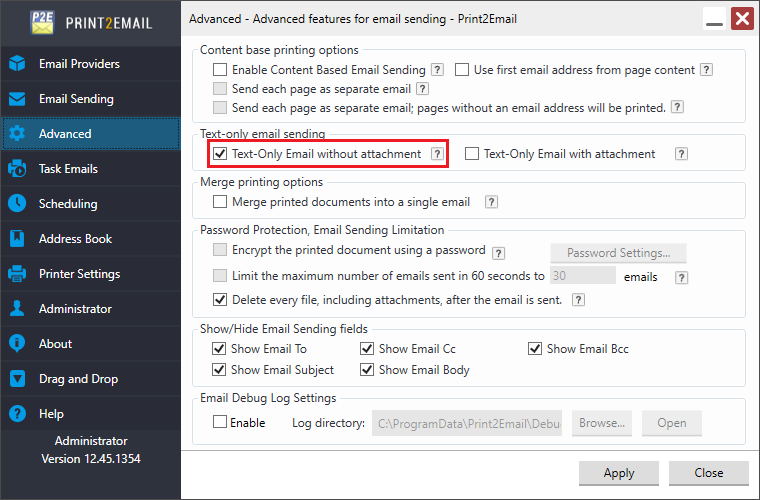
Task: Click the Administrator user icon
Action: click(x=17, y=309)
